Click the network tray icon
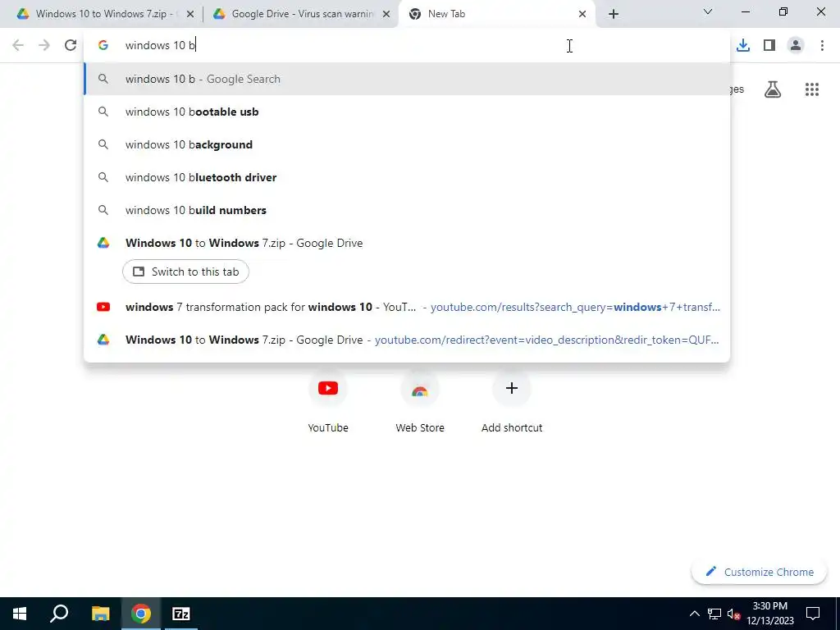 click(x=714, y=614)
